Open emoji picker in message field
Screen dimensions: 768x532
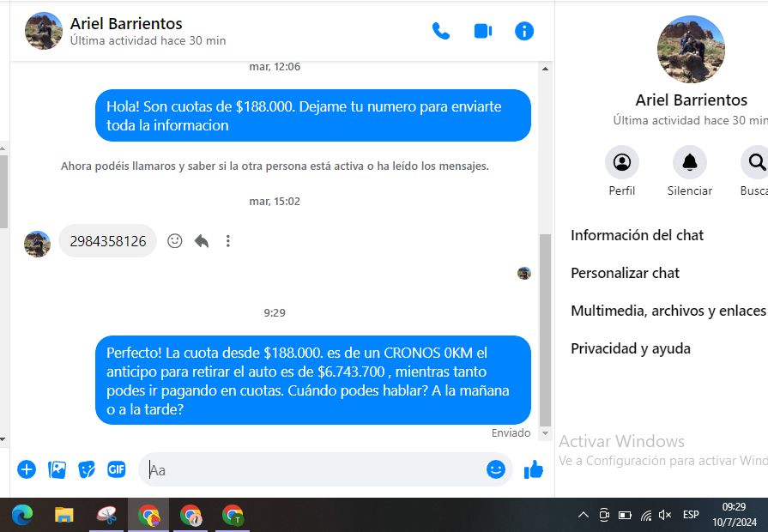click(495, 469)
